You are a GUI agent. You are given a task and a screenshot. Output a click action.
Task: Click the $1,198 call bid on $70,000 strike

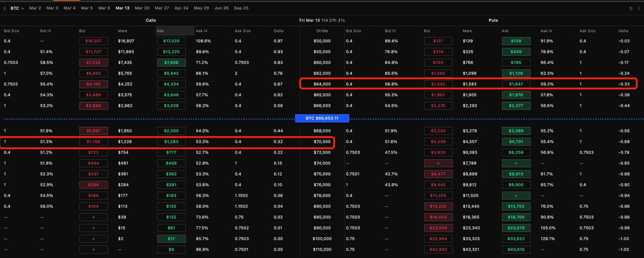tap(94, 142)
